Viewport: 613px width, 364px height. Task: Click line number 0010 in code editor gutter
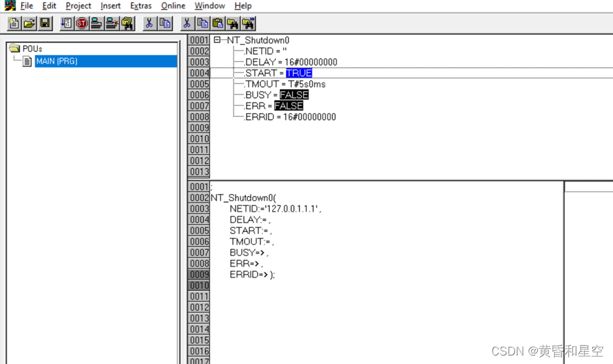[200, 286]
